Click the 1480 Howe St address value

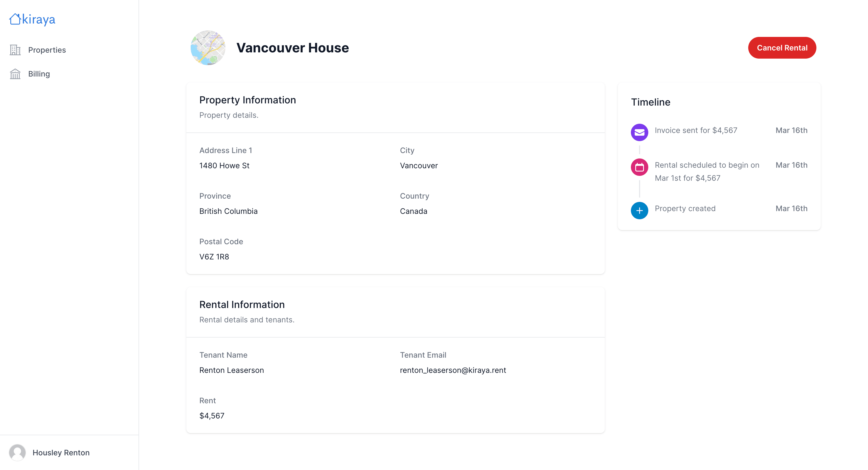[x=224, y=165]
